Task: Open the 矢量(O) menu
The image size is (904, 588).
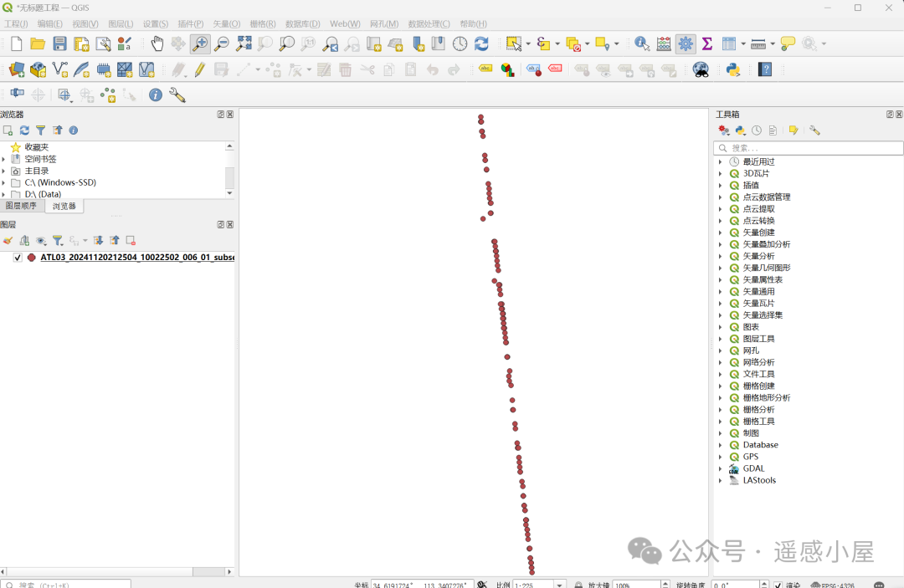Action: pyautogui.click(x=227, y=23)
